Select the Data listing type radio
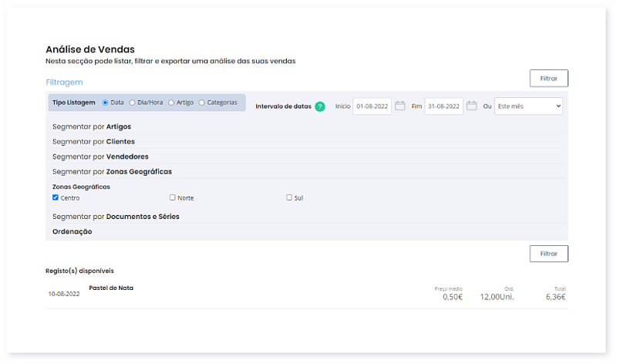Viewport: 617px width, 364px height. [106, 103]
